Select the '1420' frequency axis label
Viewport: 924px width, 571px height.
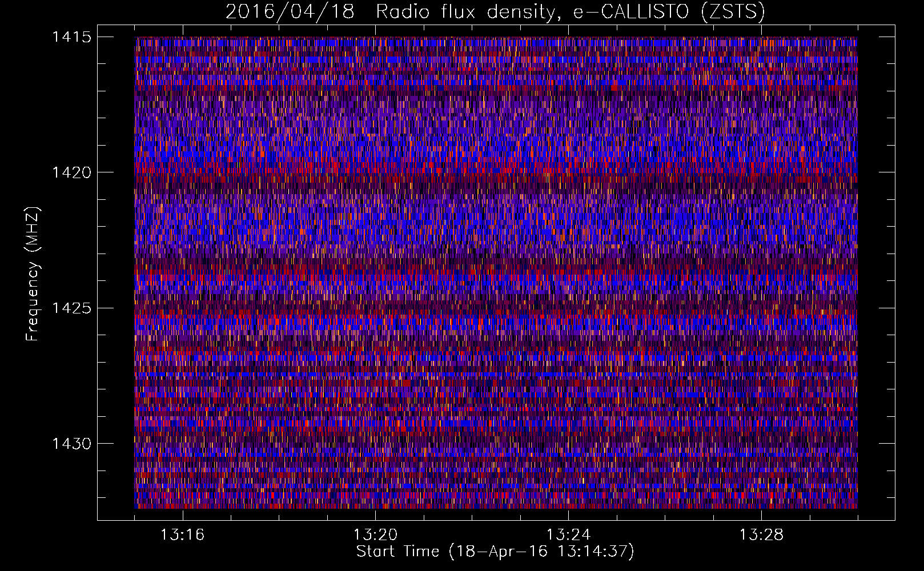pyautogui.click(x=71, y=172)
